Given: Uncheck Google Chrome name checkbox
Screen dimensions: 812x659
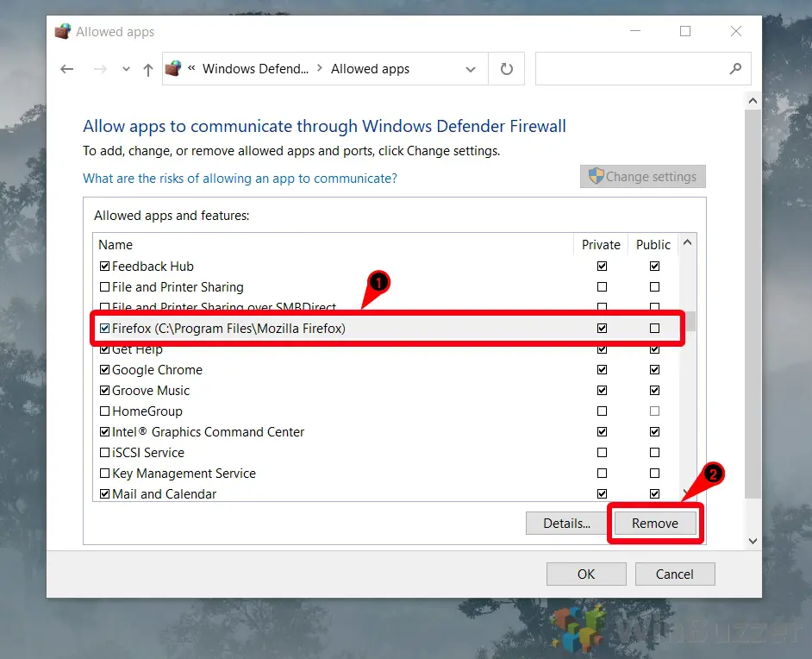Looking at the screenshot, I should tap(104, 370).
